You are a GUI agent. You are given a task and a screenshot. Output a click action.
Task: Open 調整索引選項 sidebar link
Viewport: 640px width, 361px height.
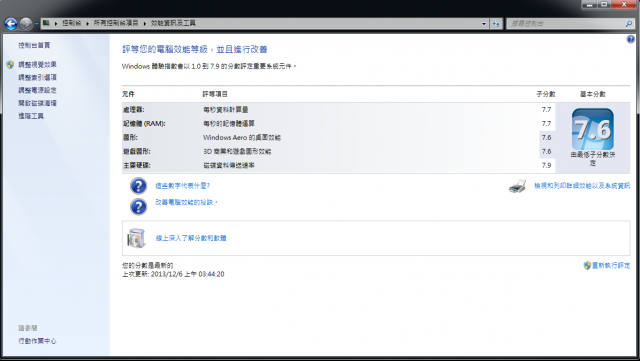[37, 77]
